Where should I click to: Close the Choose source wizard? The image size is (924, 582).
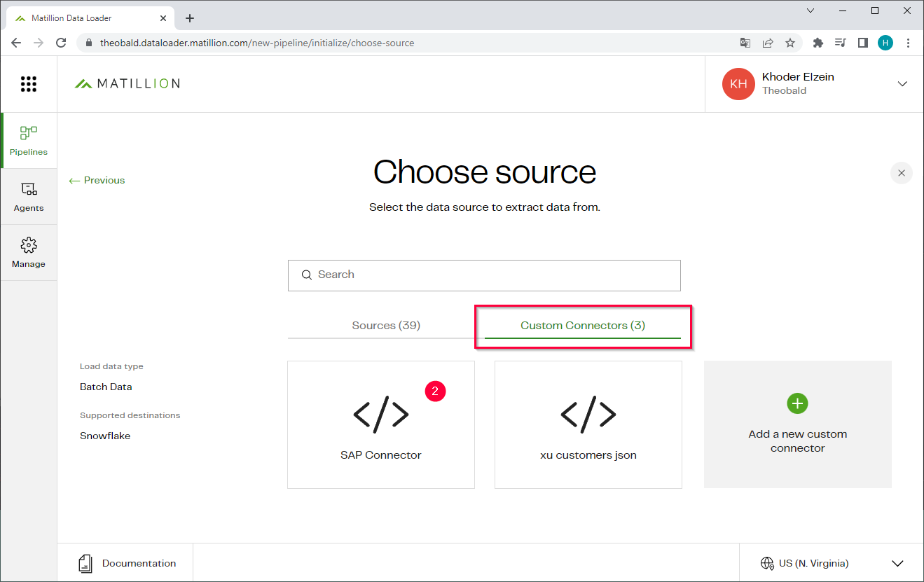[902, 173]
